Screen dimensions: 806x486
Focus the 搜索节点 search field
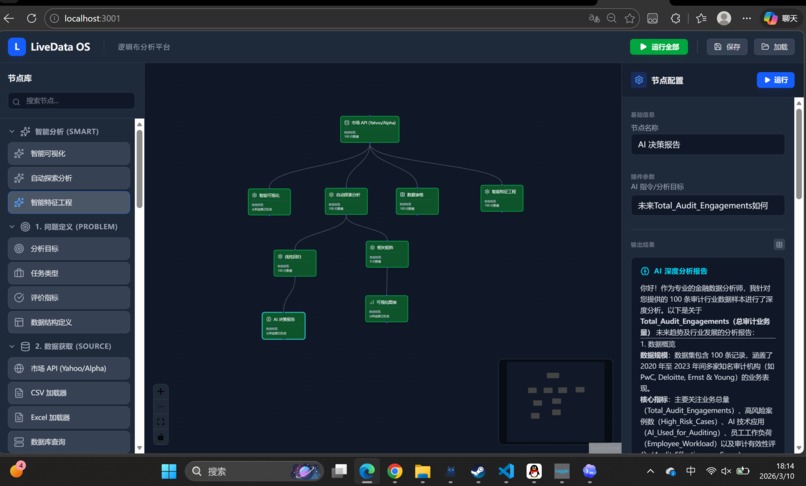pyautogui.click(x=71, y=101)
